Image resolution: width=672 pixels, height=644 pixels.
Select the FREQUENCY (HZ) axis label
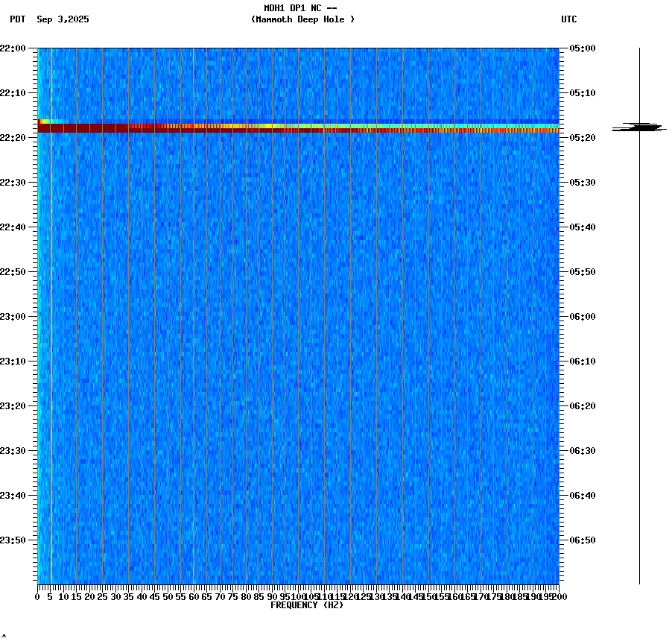(x=308, y=604)
